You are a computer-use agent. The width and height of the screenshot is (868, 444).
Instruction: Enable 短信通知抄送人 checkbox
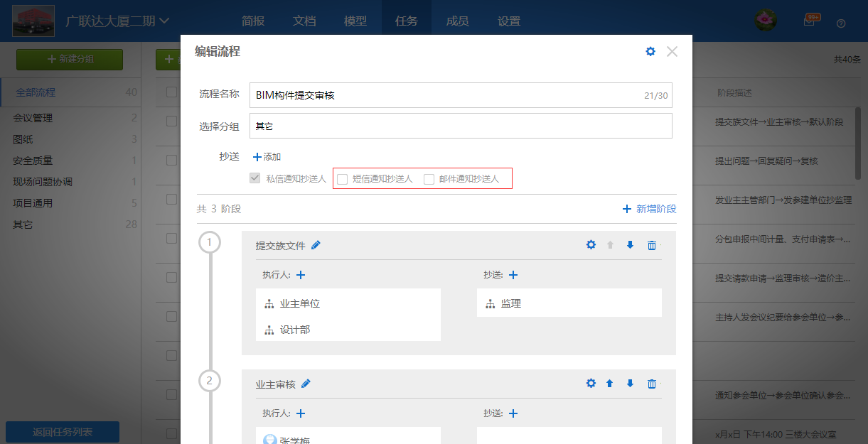(343, 179)
